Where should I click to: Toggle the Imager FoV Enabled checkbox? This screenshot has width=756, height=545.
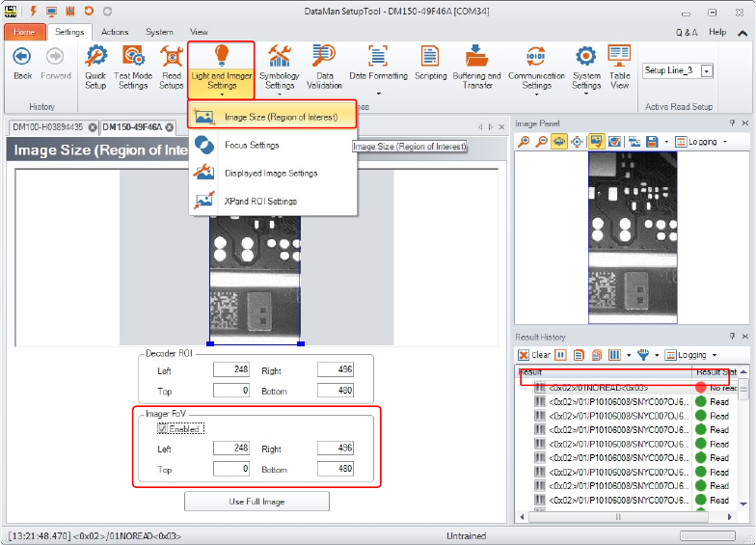[x=164, y=429]
